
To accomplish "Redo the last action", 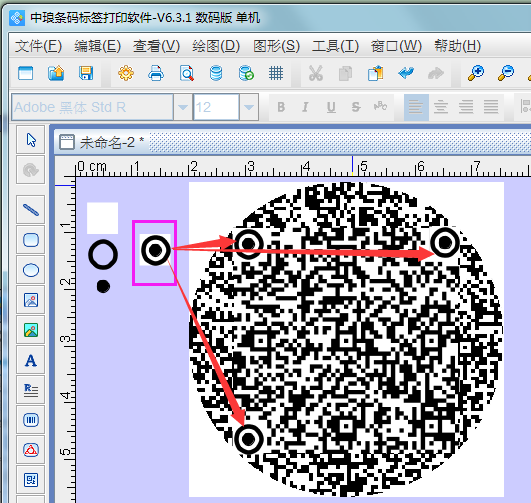I will coord(436,73).
